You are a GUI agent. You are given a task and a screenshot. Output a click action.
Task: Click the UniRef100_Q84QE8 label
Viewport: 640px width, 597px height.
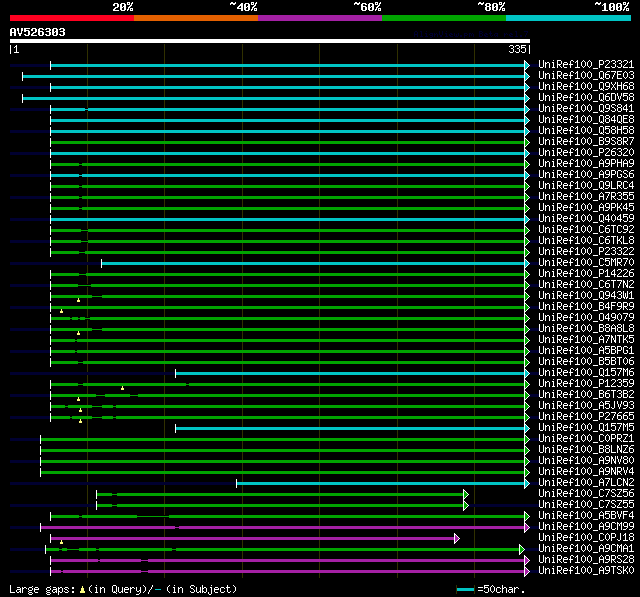586,120
